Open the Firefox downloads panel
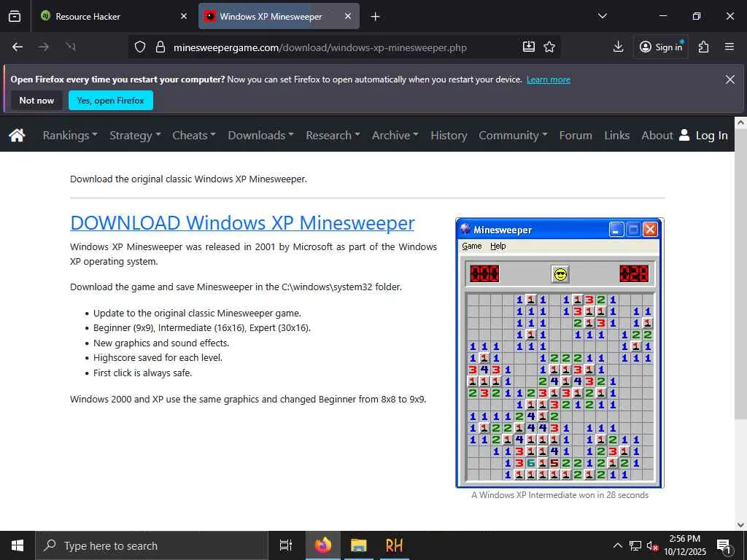Screen dimensions: 747x560 pos(618,47)
